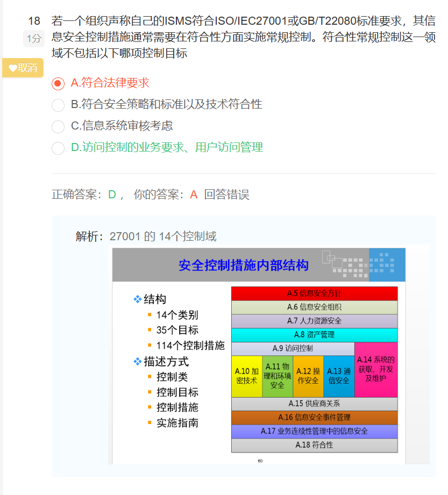Viewport: 448px width, 495px height.
Task: Click the 1分 score badge
Action: tap(34, 38)
